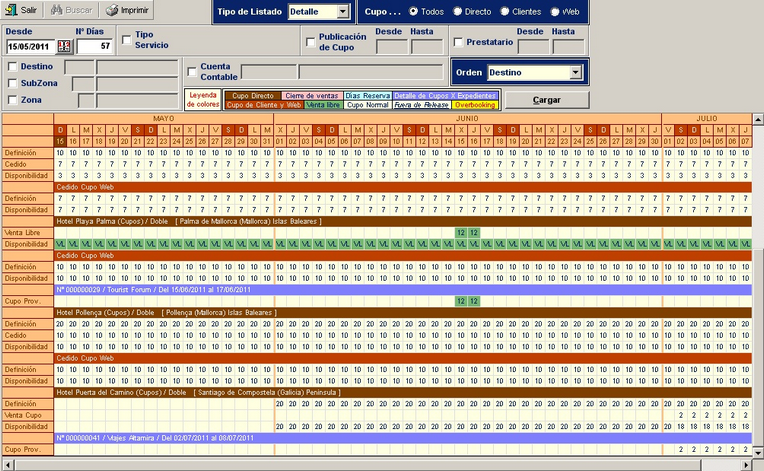Click Prestatario Desde input field
The image size is (764, 471).
533,47
